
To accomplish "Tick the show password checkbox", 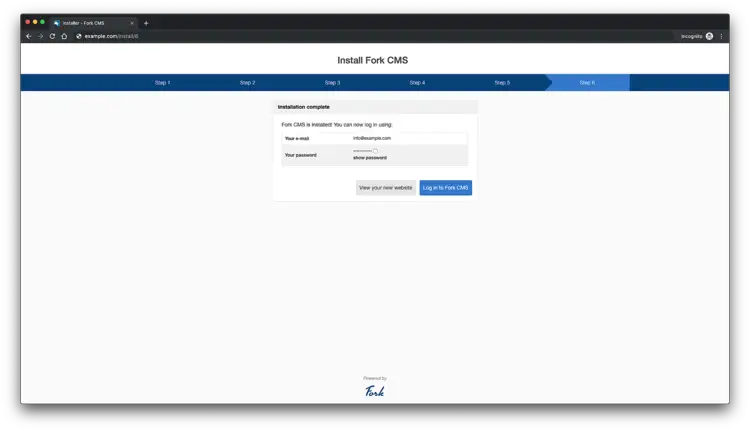I will click(x=375, y=151).
